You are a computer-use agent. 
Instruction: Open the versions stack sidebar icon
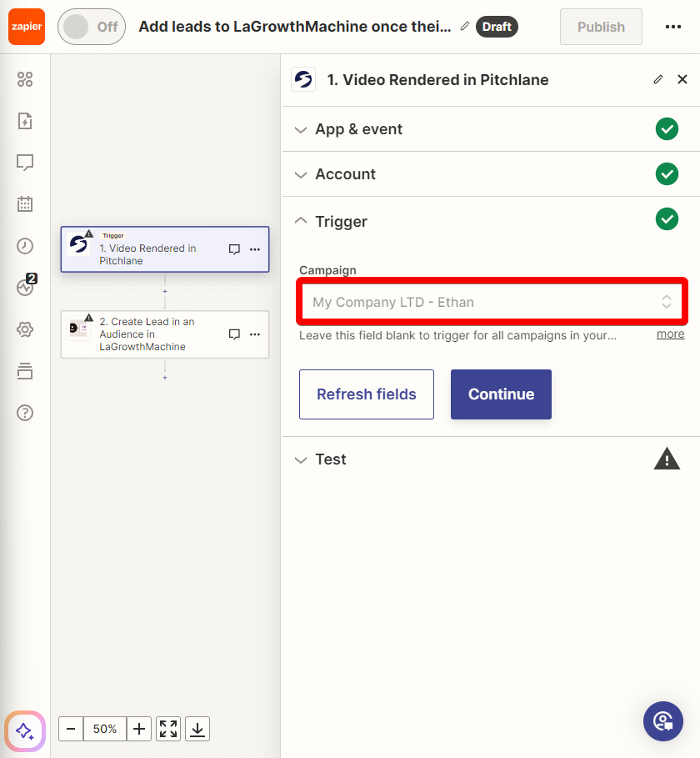(x=25, y=371)
